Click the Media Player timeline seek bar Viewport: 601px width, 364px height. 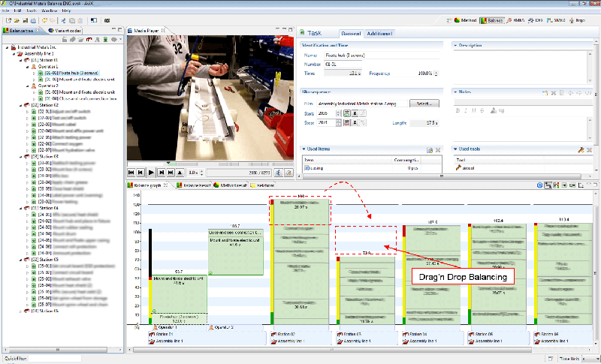(x=210, y=163)
